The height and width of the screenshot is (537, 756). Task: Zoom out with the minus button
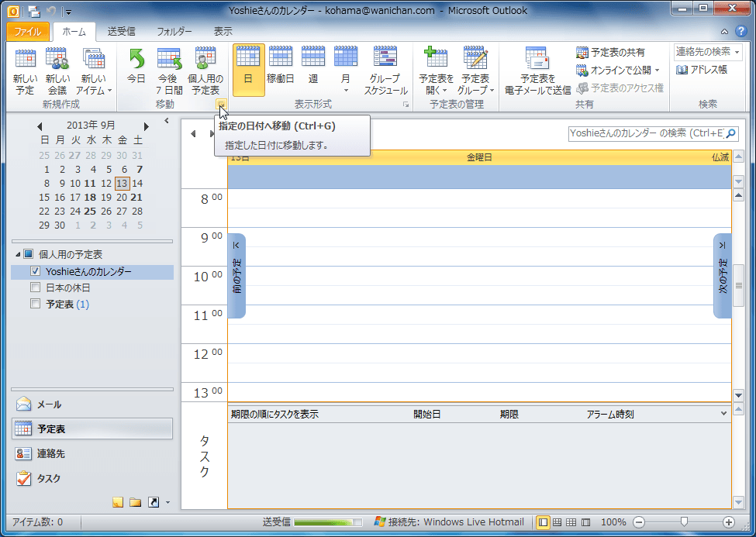tap(639, 522)
